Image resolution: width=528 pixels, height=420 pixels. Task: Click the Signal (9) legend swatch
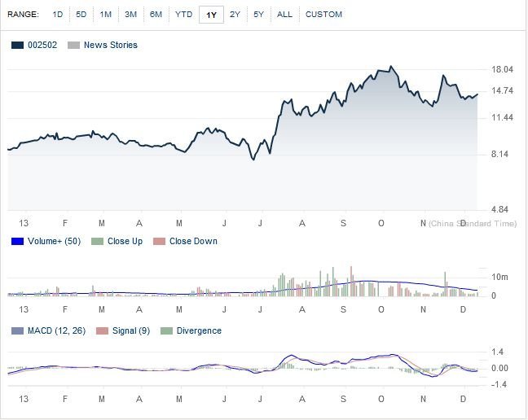pos(103,331)
